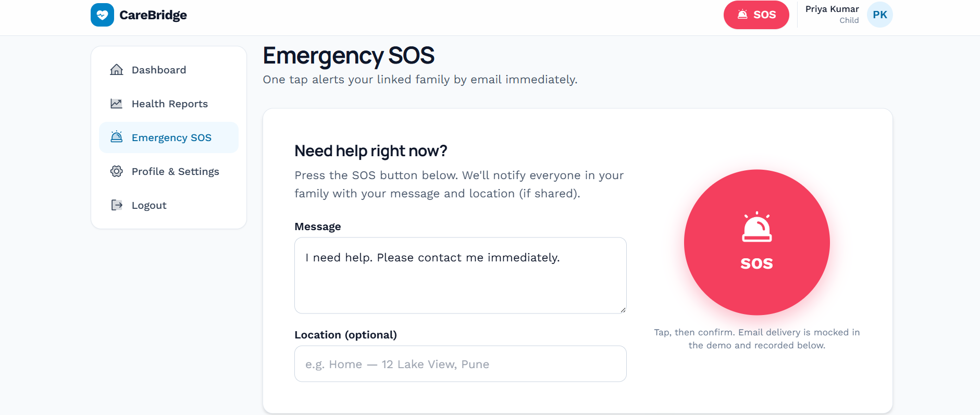Select Emergency SOS in the sidebar
Screen dimensions: 980x415
(169, 137)
